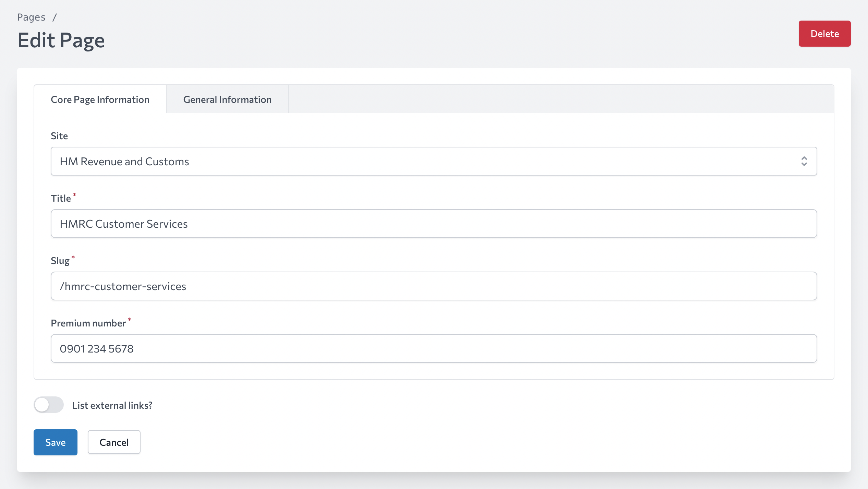This screenshot has width=868, height=489.
Task: Navigate back using the Pages breadcrumb link
Action: [31, 16]
